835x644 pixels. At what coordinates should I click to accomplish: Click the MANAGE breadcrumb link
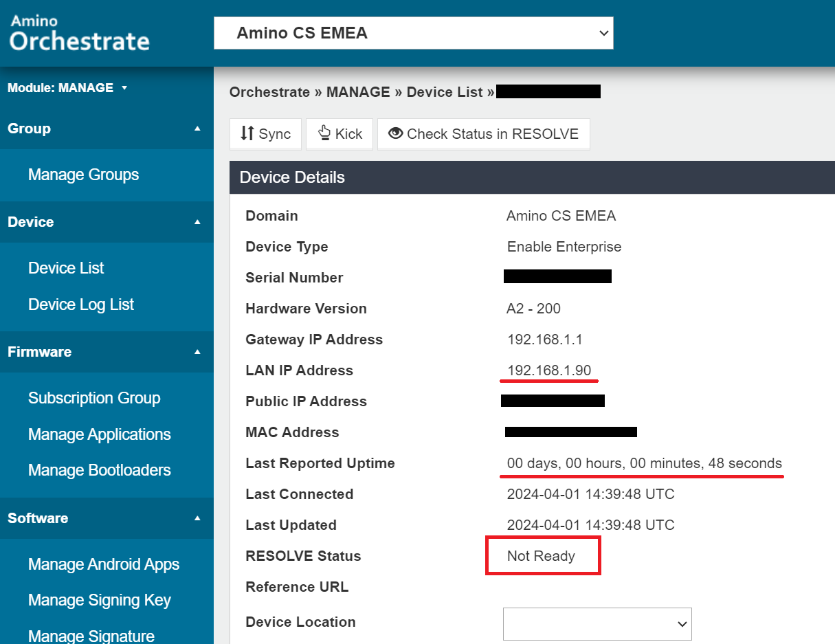(358, 92)
